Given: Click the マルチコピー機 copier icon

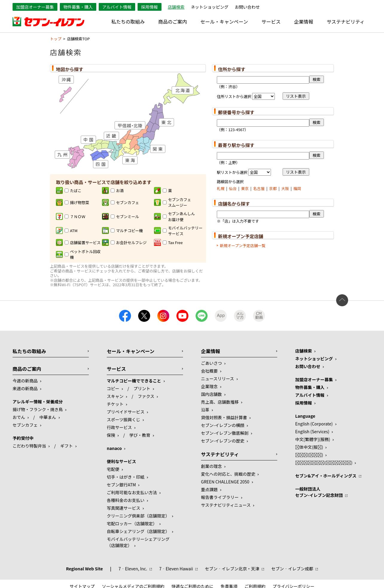Looking at the screenshot, I should tap(105, 231).
